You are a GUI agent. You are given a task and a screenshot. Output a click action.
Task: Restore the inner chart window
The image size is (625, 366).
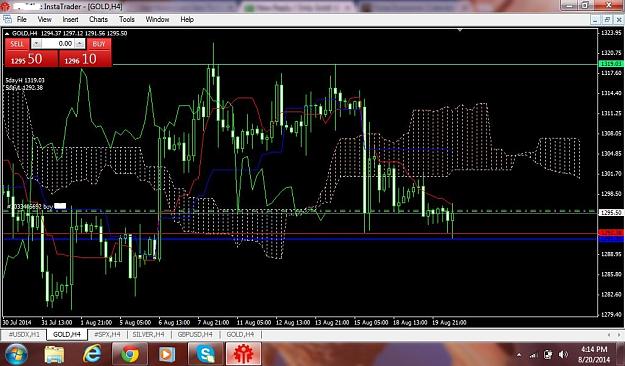coord(607,19)
